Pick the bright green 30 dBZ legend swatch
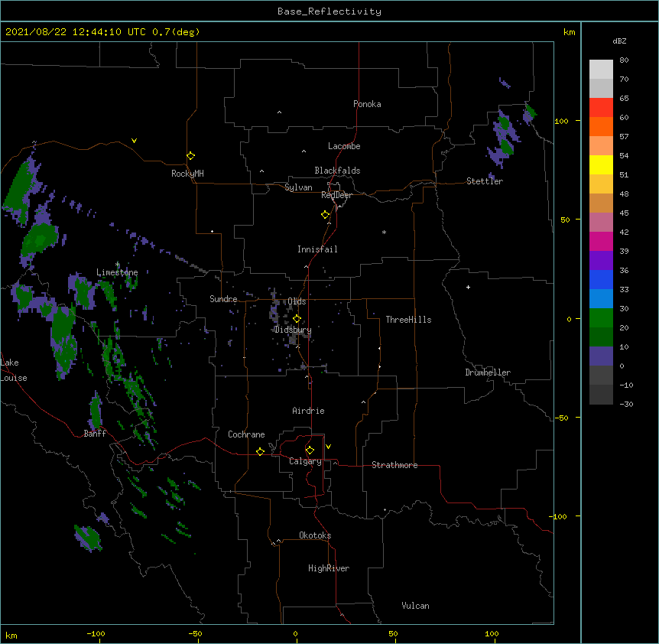 coord(601,318)
